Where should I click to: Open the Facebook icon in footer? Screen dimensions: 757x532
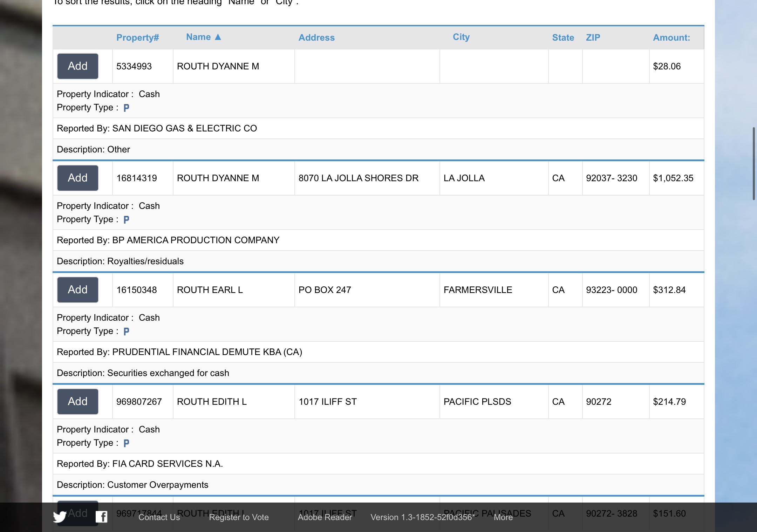[x=102, y=517]
